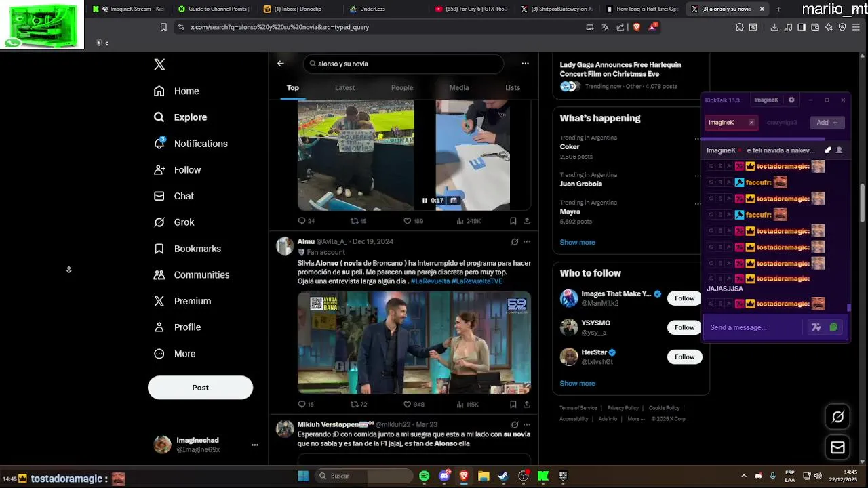Open the Coker trending topic
The height and width of the screenshot is (488, 868).
tap(570, 147)
